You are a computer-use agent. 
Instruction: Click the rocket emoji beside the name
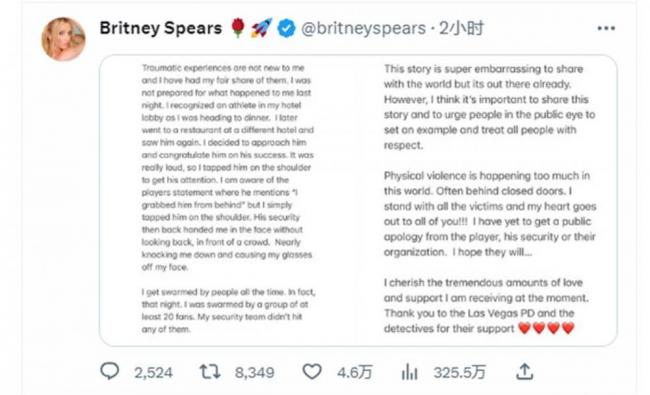pyautogui.click(x=262, y=28)
